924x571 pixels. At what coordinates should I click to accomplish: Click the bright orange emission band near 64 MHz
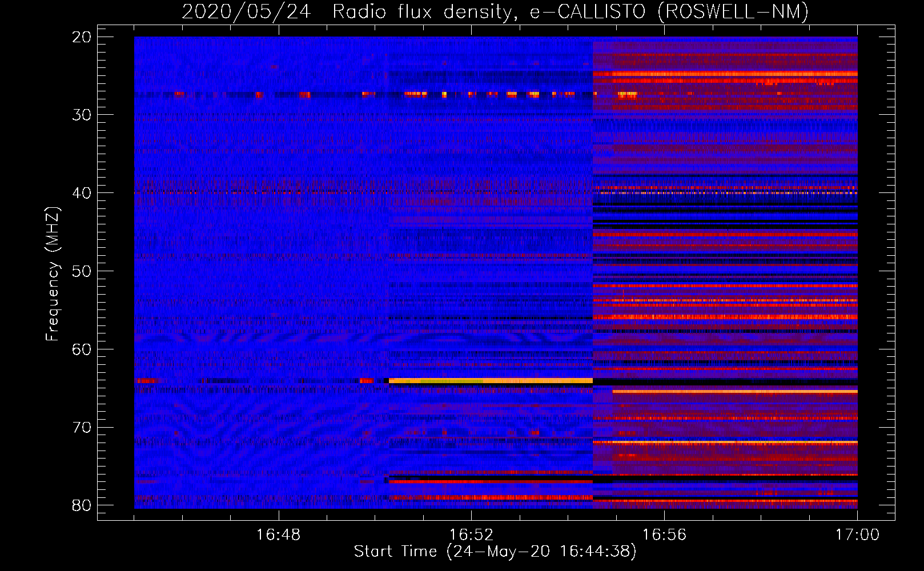tap(491, 380)
